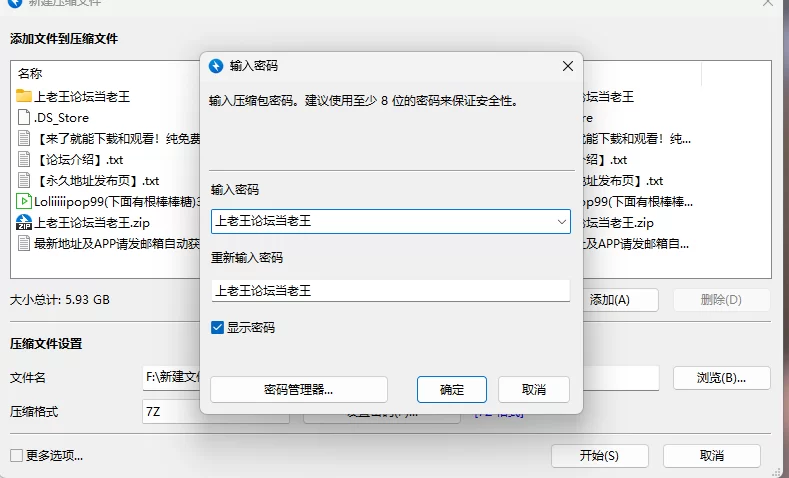Close the 输入密码 dialog
Image resolution: width=789 pixels, height=478 pixels.
[x=568, y=66]
